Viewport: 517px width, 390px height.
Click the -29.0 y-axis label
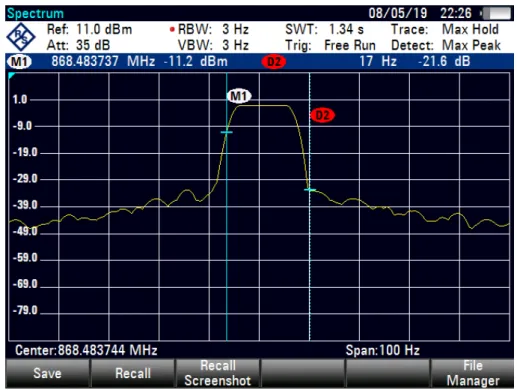tap(25, 179)
